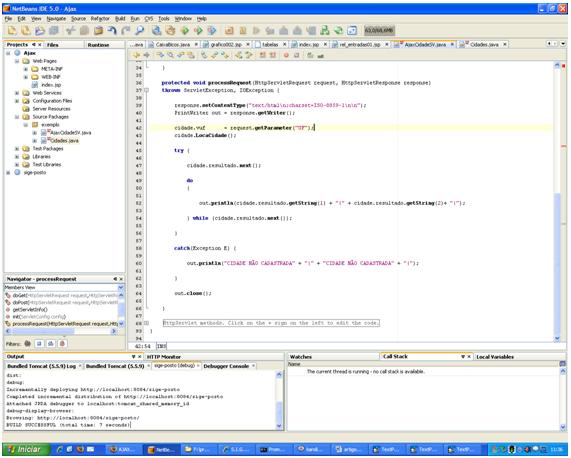Click the Debug Main Project icon
This screenshot has height=458, width=571.
(198, 31)
